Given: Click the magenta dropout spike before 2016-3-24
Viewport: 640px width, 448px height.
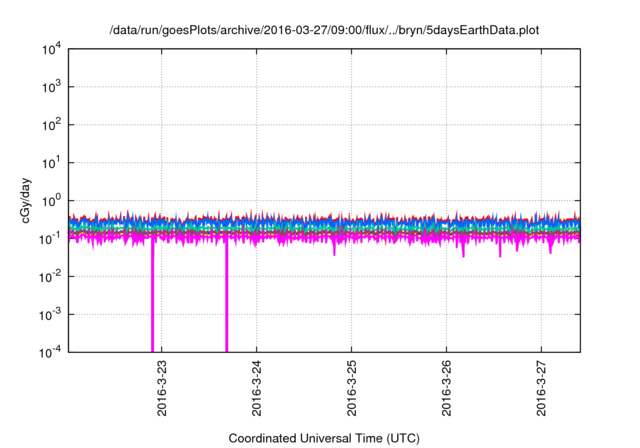Looking at the screenshot, I should click(227, 296).
